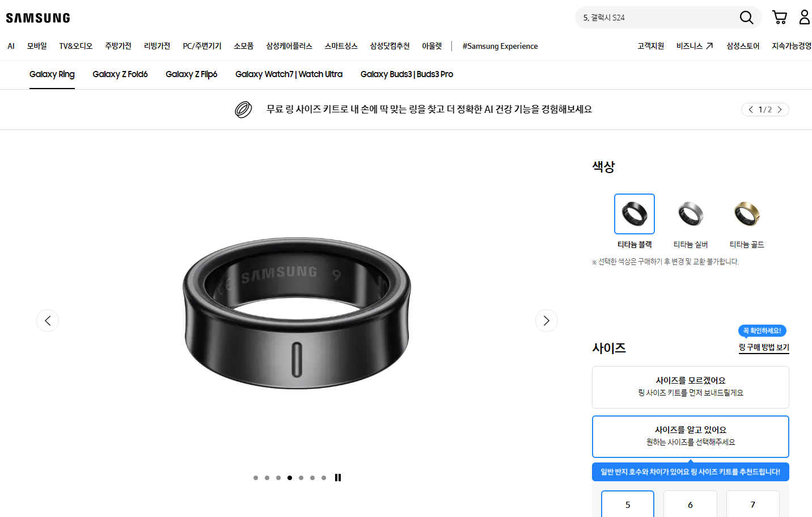
Task: Open the 소모품 menu
Action: (244, 46)
